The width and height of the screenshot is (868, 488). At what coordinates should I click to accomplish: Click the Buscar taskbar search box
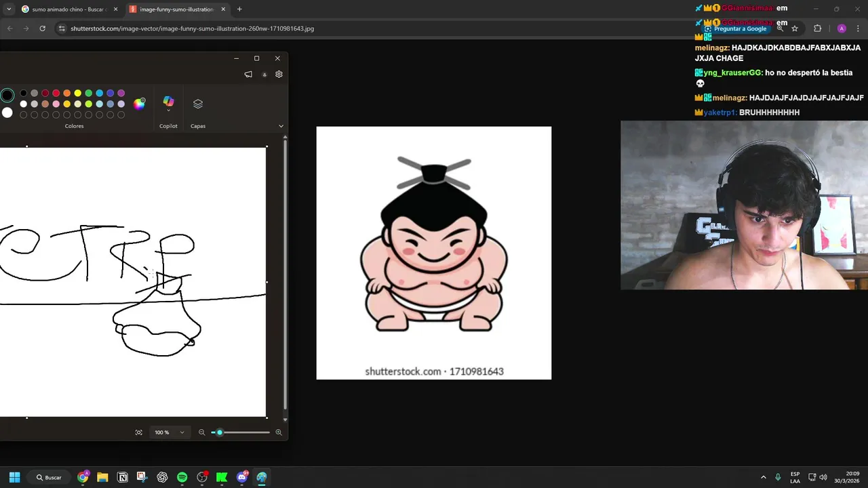point(50,477)
